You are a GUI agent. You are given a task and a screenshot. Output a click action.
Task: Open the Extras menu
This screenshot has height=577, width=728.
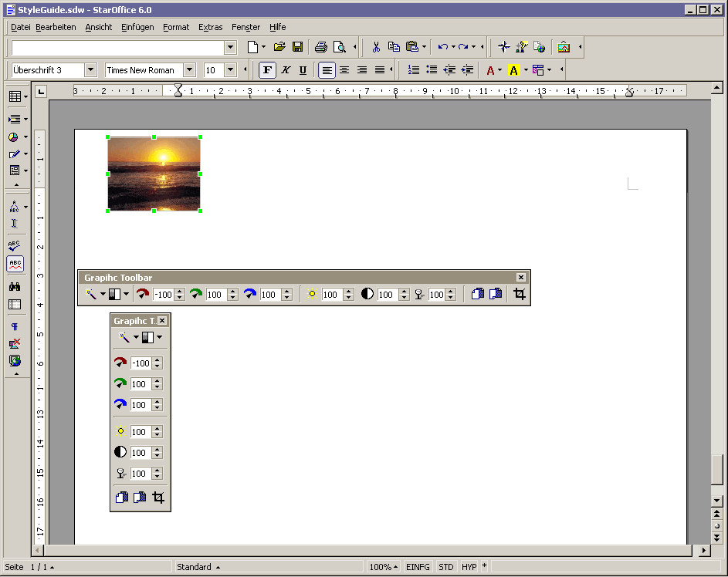(x=210, y=27)
